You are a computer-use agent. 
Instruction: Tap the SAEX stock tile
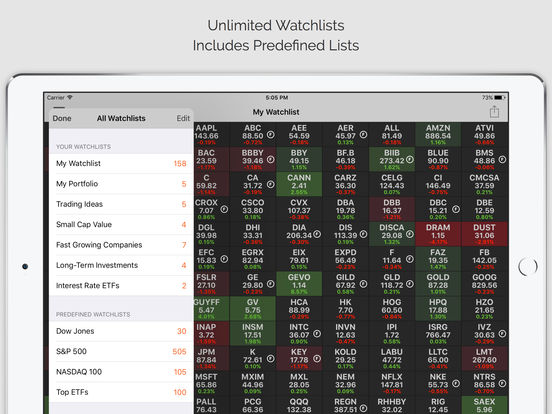pyautogui.click(x=484, y=405)
